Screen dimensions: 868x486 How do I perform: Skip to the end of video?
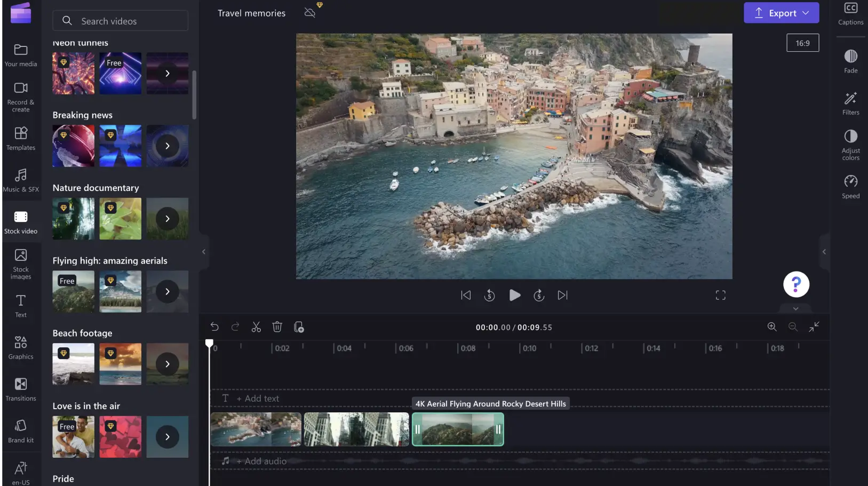pos(562,295)
